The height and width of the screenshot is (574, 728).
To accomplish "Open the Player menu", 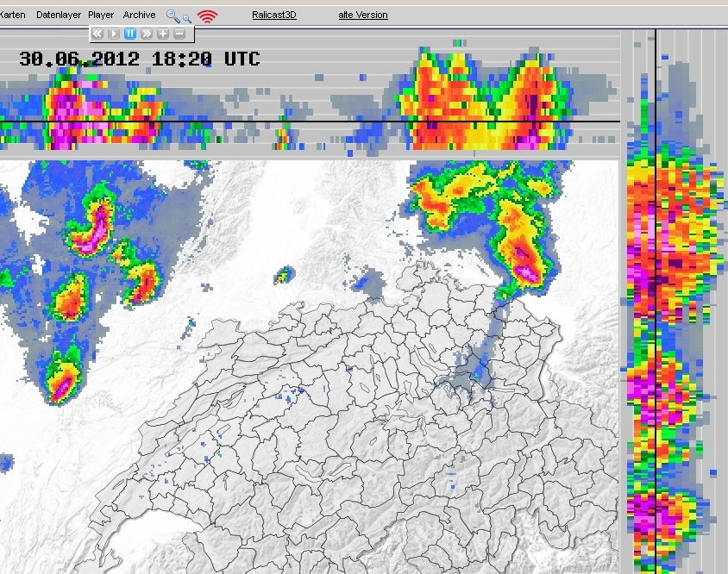I will coord(101,15).
